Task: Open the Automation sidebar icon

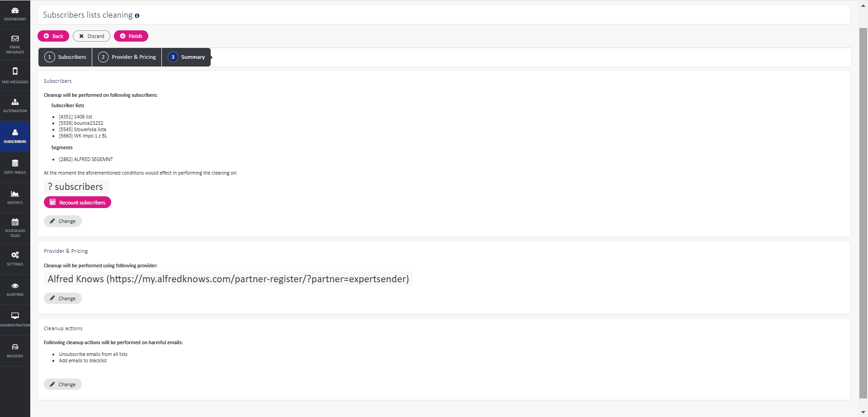Action: click(x=15, y=102)
